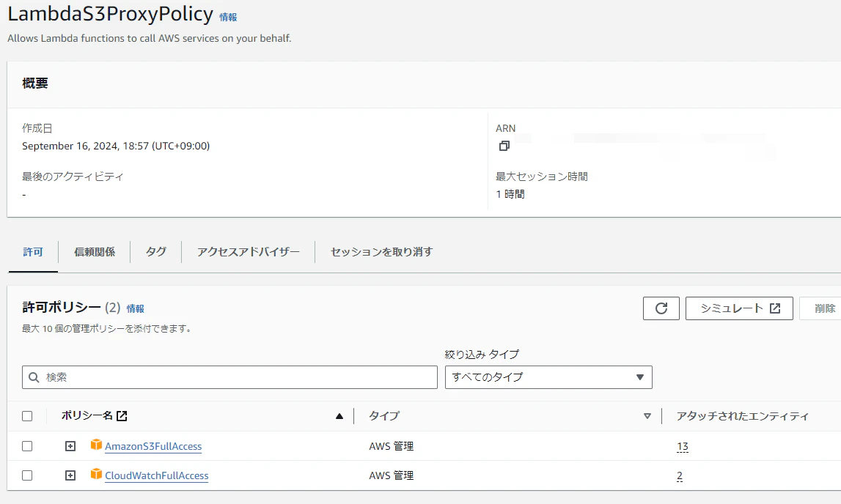The height and width of the screenshot is (504, 841).
Task: Focus the 検索 policy search field
Action: pyautogui.click(x=229, y=377)
